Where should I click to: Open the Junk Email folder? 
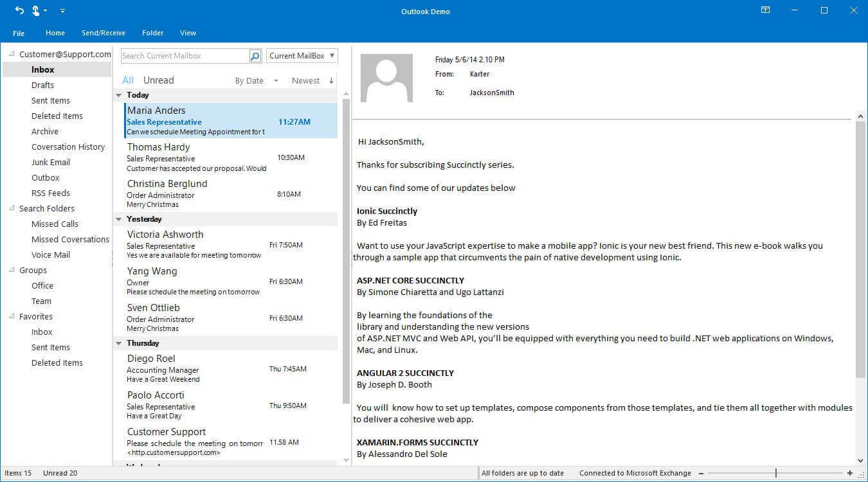pos(51,163)
